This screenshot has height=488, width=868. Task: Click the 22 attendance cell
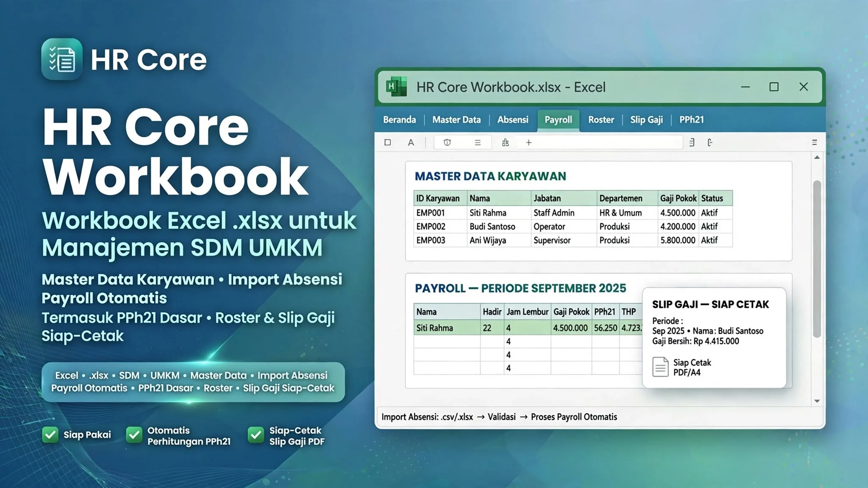tap(492, 328)
